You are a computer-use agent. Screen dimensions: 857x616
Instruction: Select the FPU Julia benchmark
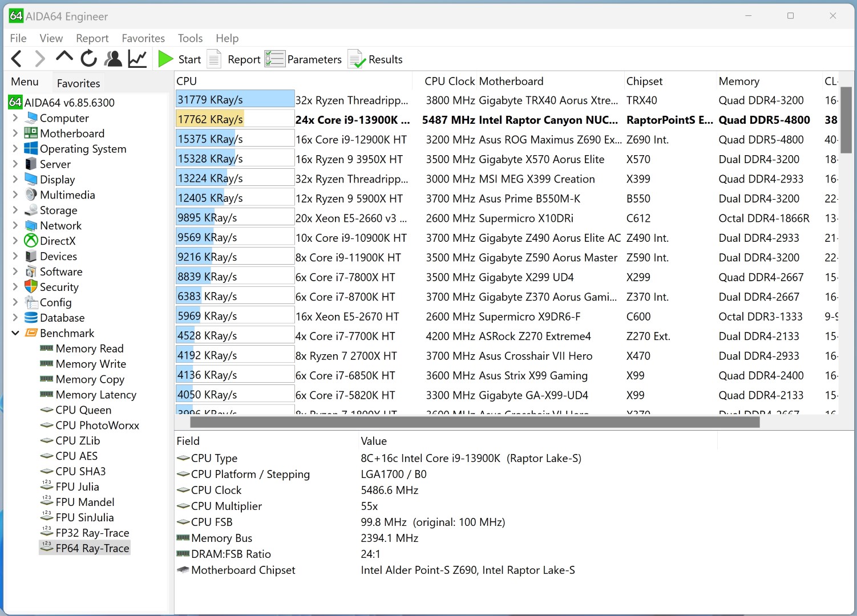pyautogui.click(x=78, y=487)
